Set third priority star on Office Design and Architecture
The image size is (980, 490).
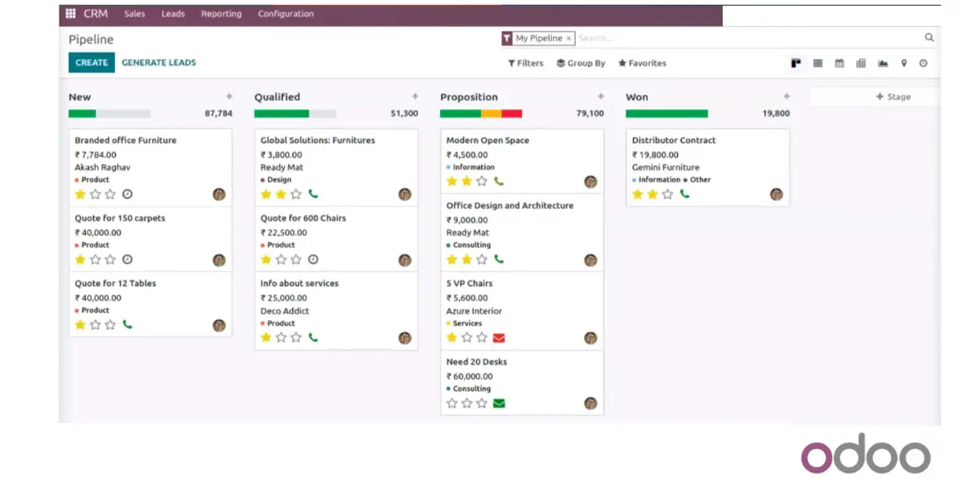pyautogui.click(x=482, y=260)
